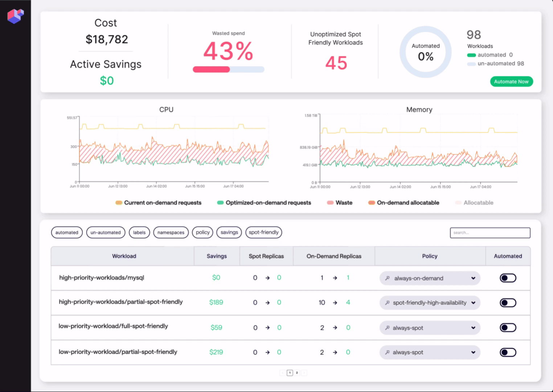Viewport: 553px width, 392px height.
Task: Click the $189 savings value
Action: click(216, 302)
